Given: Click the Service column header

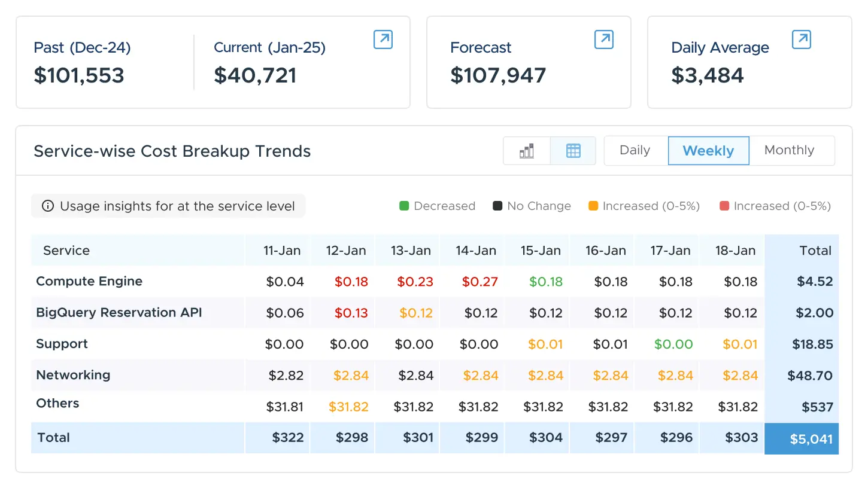Looking at the screenshot, I should click(66, 251).
